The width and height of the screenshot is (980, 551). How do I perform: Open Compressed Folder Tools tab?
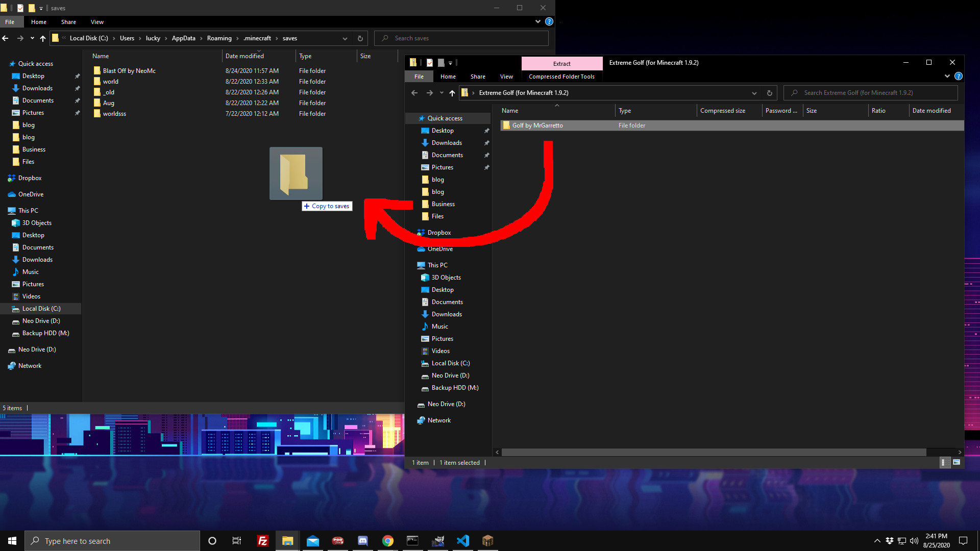pyautogui.click(x=561, y=77)
